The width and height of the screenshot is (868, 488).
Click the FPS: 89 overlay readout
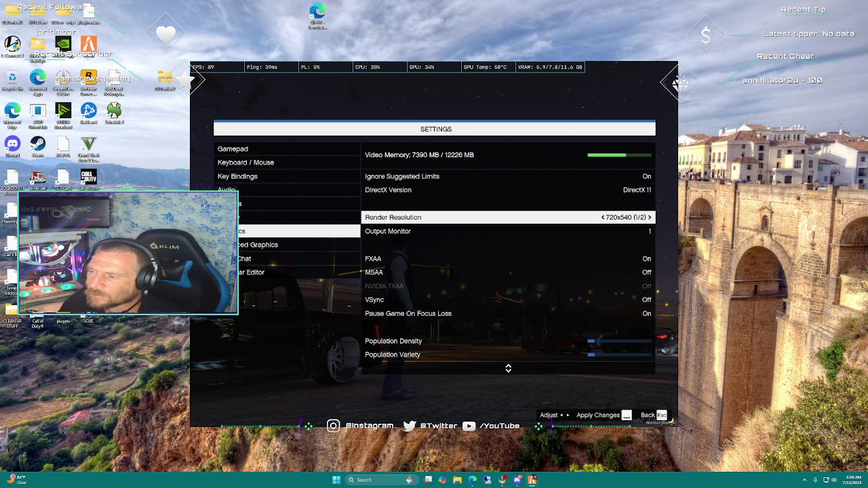click(217, 67)
